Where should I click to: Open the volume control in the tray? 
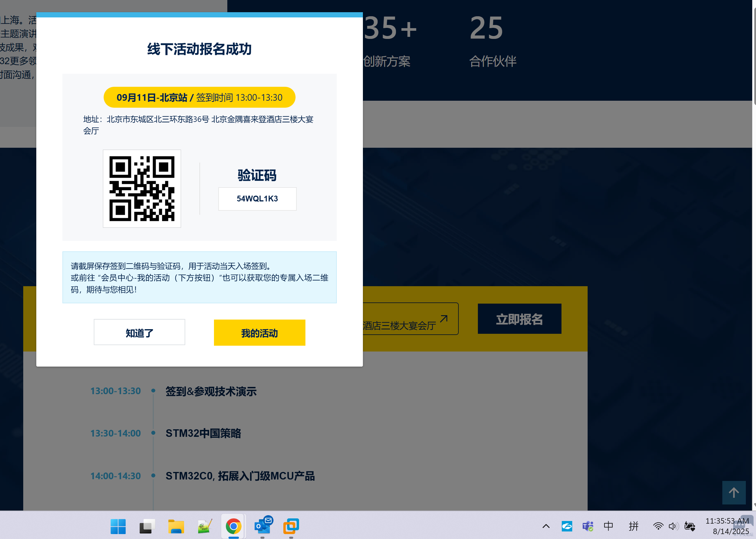(x=674, y=526)
